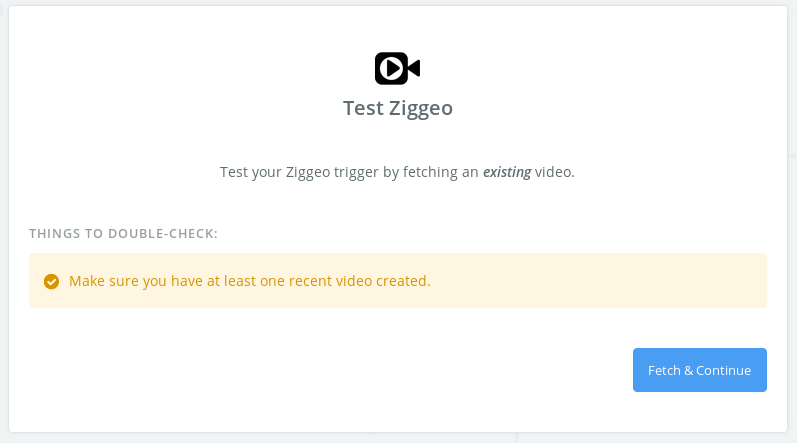This screenshot has width=797, height=443.
Task: Click the word "Ziggeo" in the description sentence
Action: click(308, 173)
